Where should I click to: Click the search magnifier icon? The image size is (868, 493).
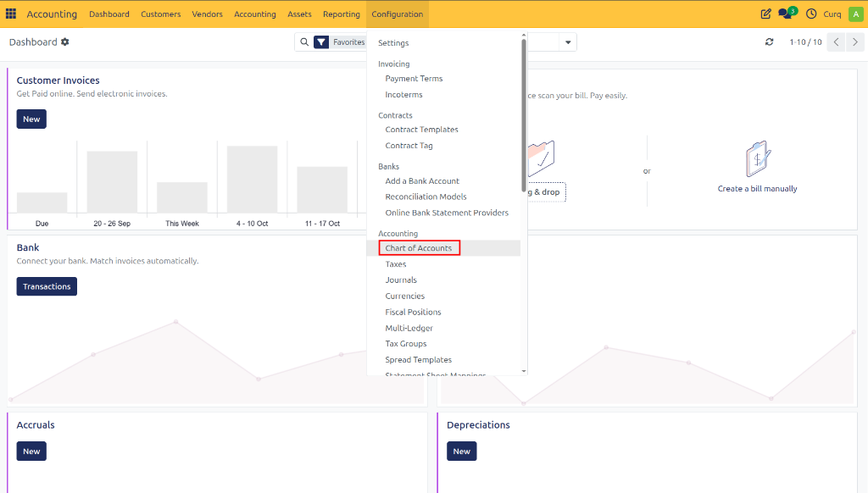pyautogui.click(x=304, y=42)
